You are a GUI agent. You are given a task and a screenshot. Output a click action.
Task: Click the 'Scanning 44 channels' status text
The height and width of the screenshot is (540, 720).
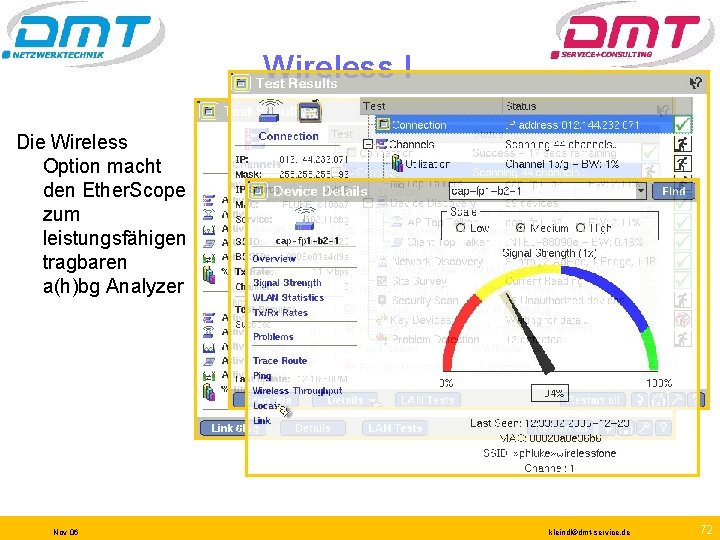click(x=560, y=144)
